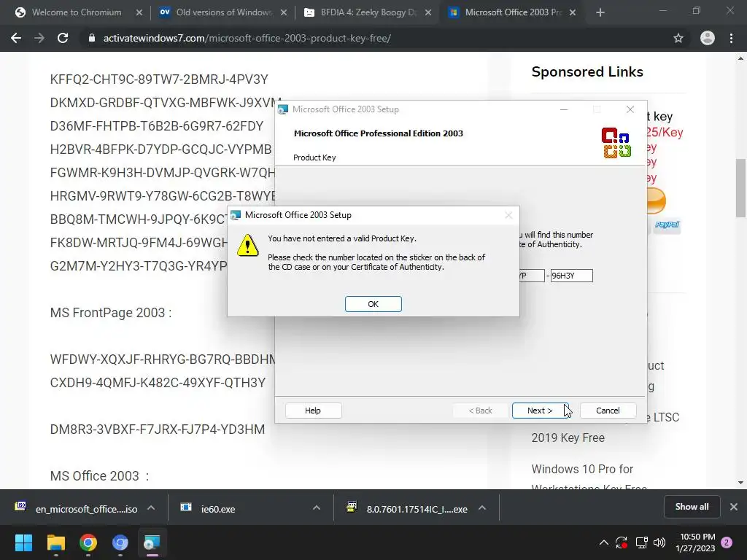Screen dimensions: 747x560
Task: Expand options for en_microsoft_office iso download
Action: 151,508
